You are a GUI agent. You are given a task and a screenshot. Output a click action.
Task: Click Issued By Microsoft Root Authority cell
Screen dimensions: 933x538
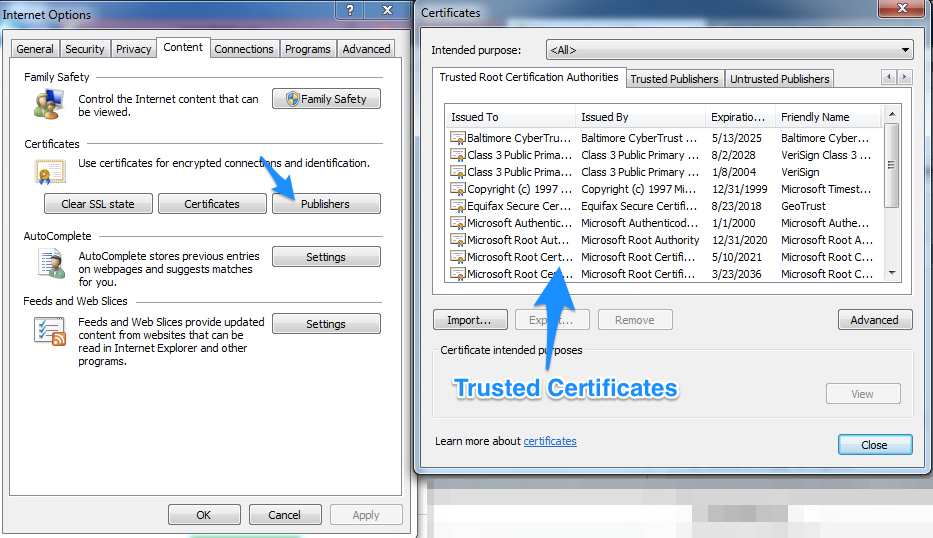[640, 240]
